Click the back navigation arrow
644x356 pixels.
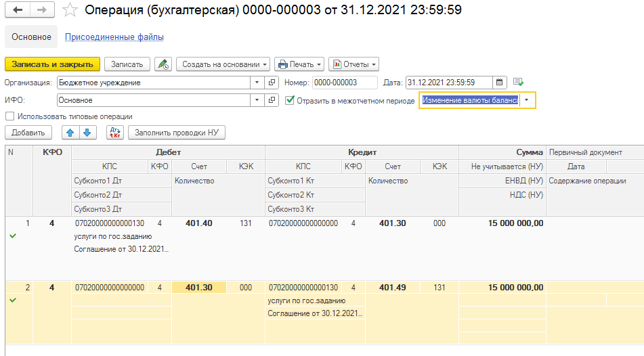[18, 10]
